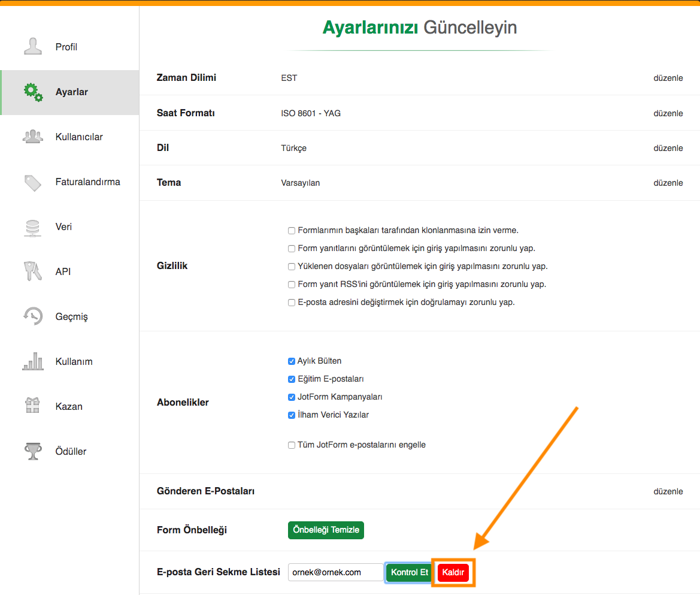700x595 pixels.
Task: Uncheck the Aylık Bülten subscription
Action: pos(292,361)
